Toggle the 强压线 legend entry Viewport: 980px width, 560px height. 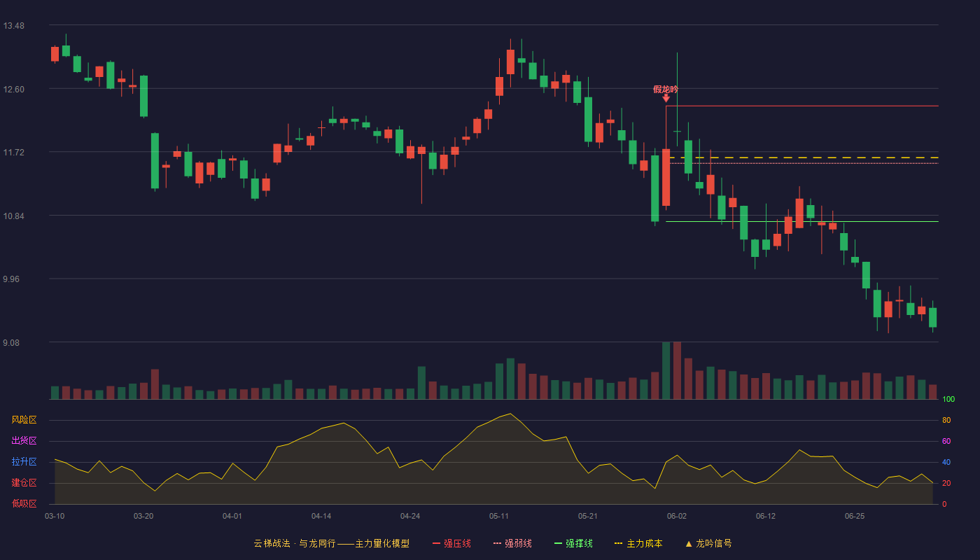point(451,543)
